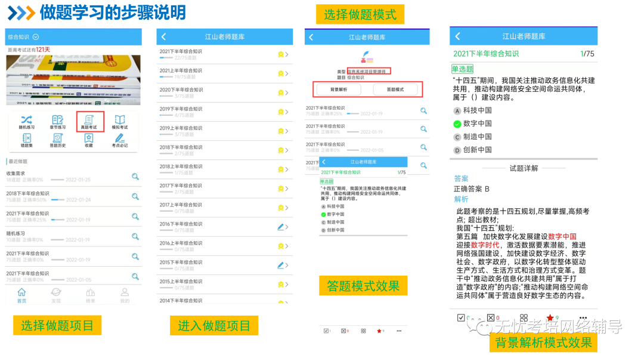Click pencil icon on 2016下半年综合知识 row
The width and height of the screenshot is (644, 355).
pyautogui.click(x=280, y=227)
